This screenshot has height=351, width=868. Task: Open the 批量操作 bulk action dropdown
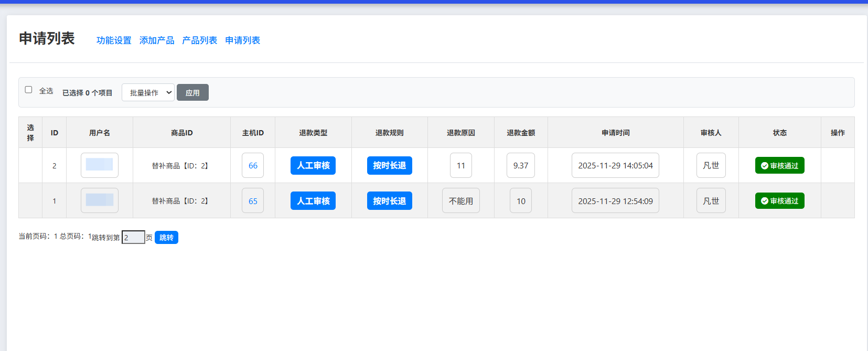[x=148, y=92]
